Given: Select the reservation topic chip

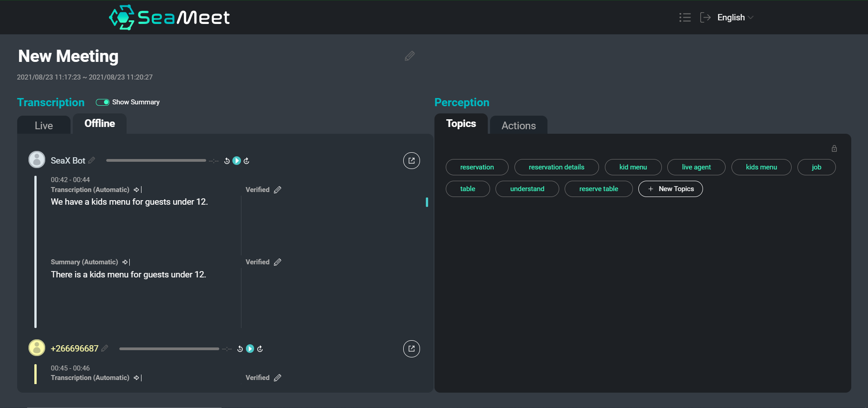Looking at the screenshot, I should coord(476,167).
